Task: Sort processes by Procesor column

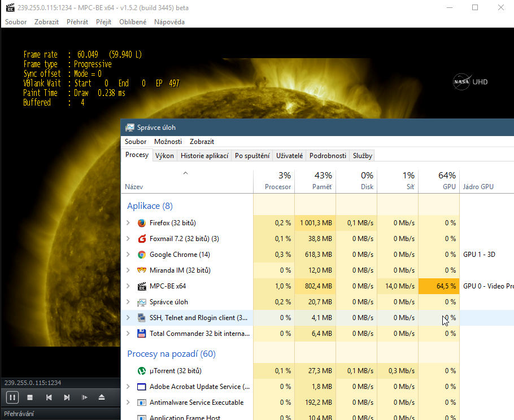Action: tap(274, 181)
